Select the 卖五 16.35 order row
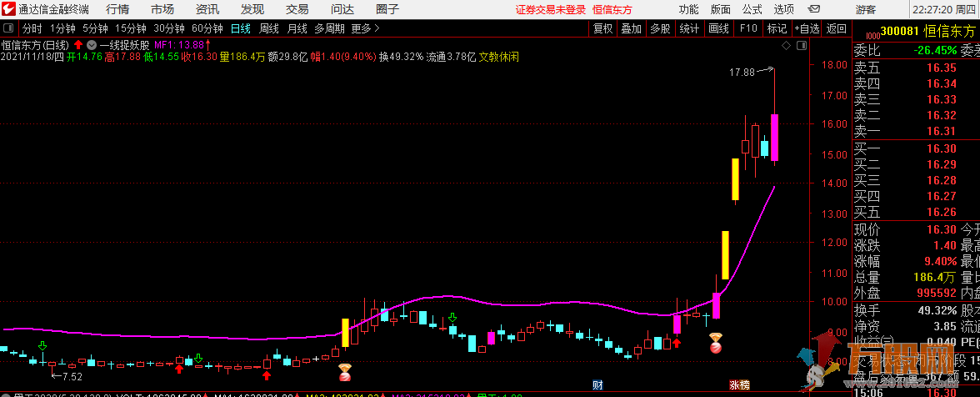 point(917,68)
